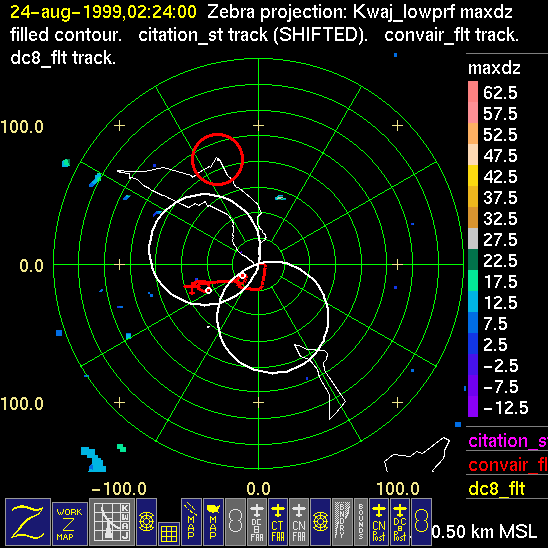Screen dimensions: 548x548
Task: Toggle the DC8 FAA aircraft track icon
Action: 257,522
